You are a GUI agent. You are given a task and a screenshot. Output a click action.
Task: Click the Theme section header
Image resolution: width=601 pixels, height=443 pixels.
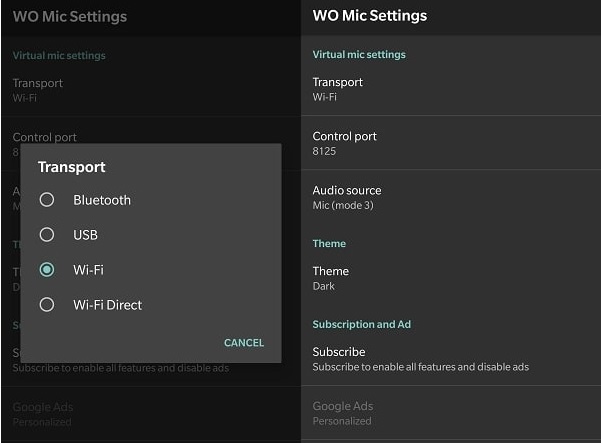click(329, 243)
